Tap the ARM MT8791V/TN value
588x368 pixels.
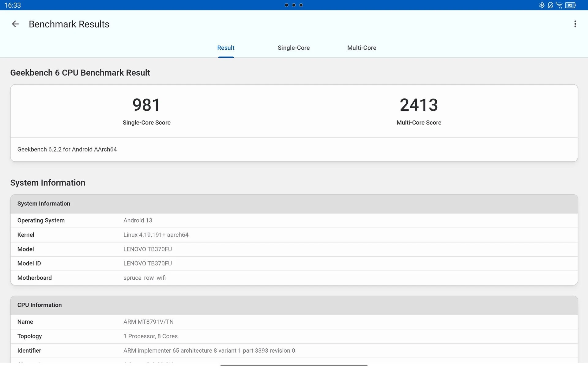pos(149,322)
